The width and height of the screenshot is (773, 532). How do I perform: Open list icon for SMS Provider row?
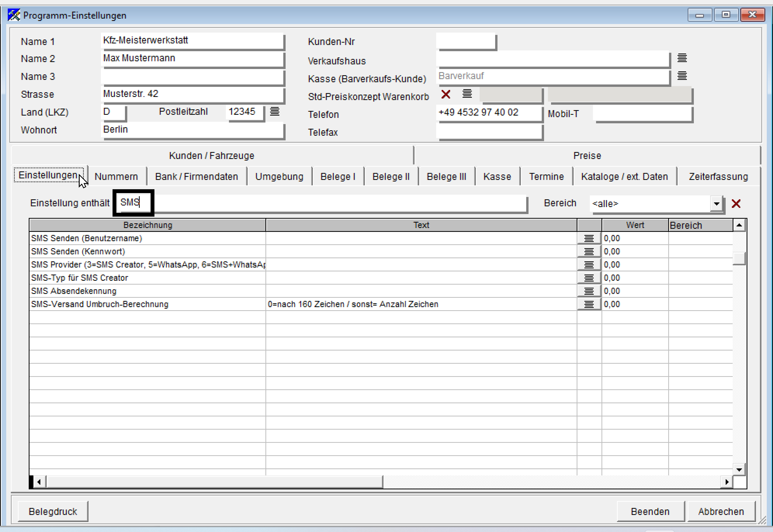pyautogui.click(x=589, y=265)
